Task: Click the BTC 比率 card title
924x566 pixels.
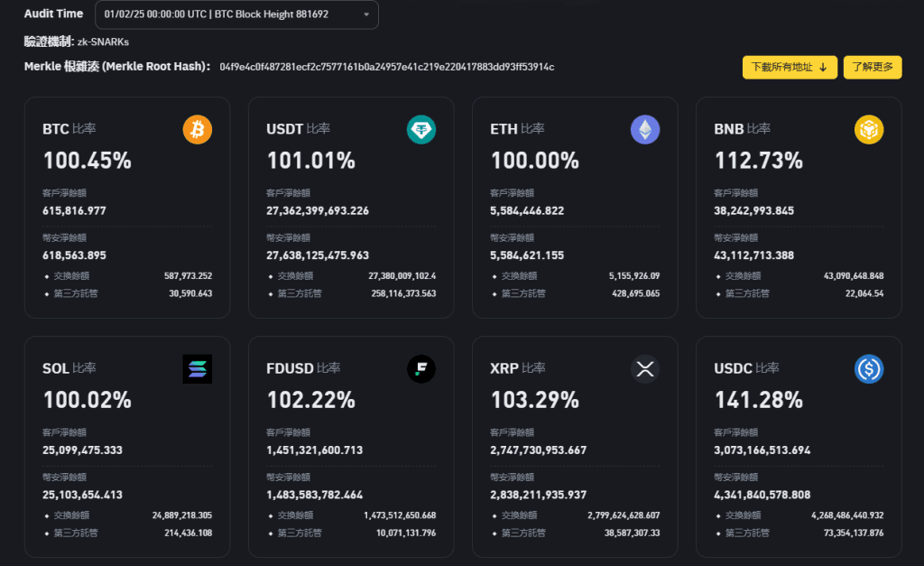Action: click(69, 128)
